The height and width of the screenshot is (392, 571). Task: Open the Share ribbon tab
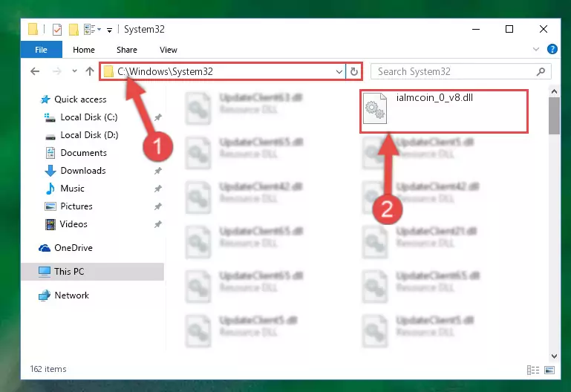pos(127,50)
